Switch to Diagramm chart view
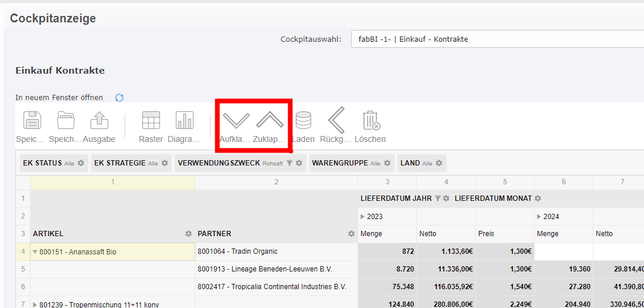 (185, 120)
